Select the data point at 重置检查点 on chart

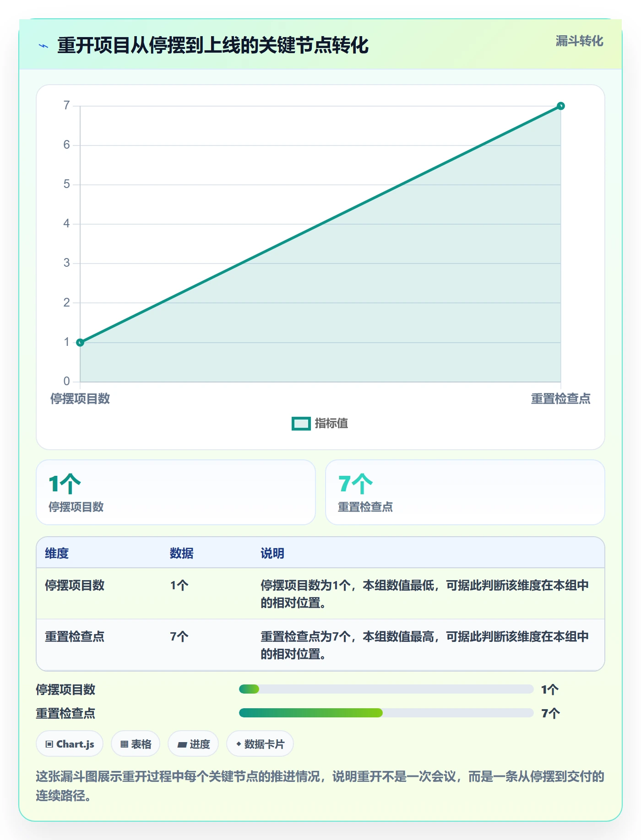[560, 106]
